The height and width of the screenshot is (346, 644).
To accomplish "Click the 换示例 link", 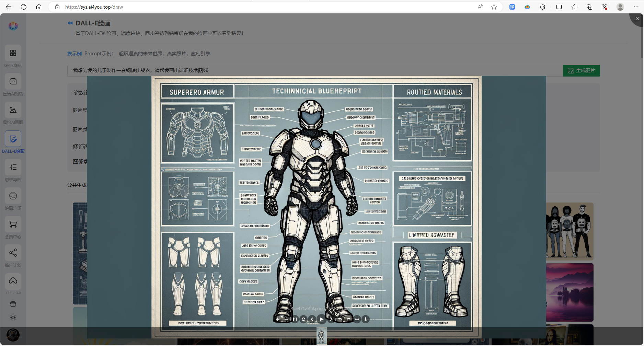I will pyautogui.click(x=74, y=54).
